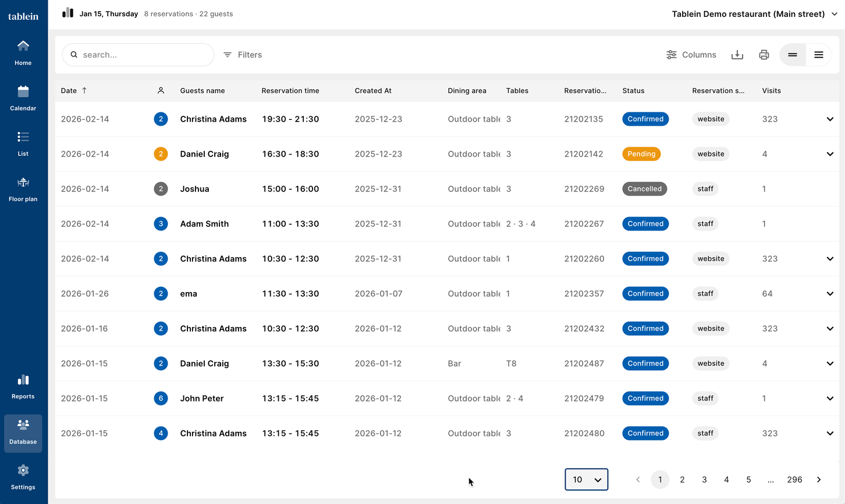Open the Reports section

point(23,386)
